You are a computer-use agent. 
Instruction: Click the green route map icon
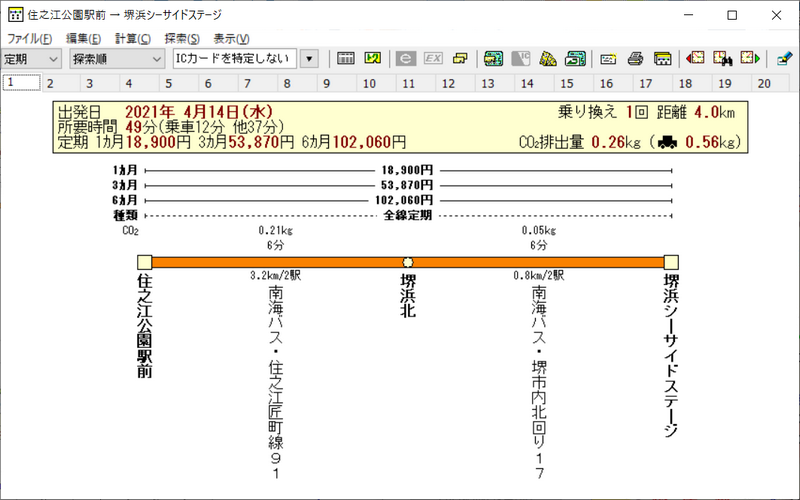(x=373, y=59)
